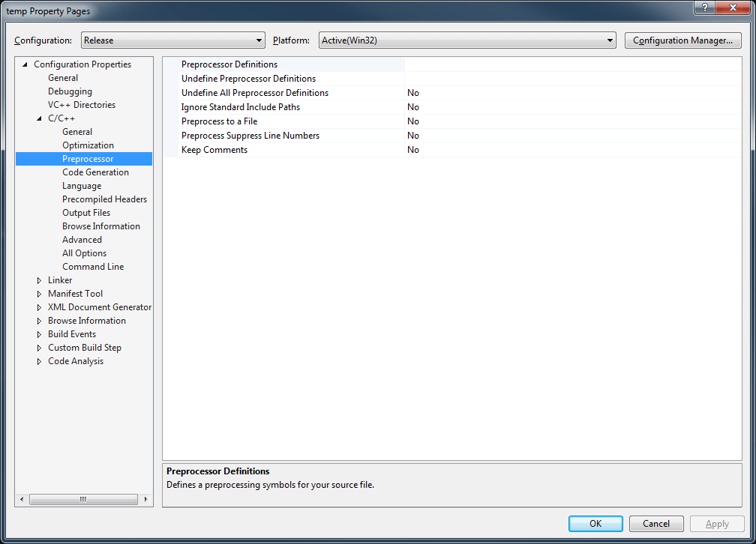Expand the Custom Build Step node
Image resolution: width=756 pixels, height=544 pixels.
pyautogui.click(x=39, y=347)
